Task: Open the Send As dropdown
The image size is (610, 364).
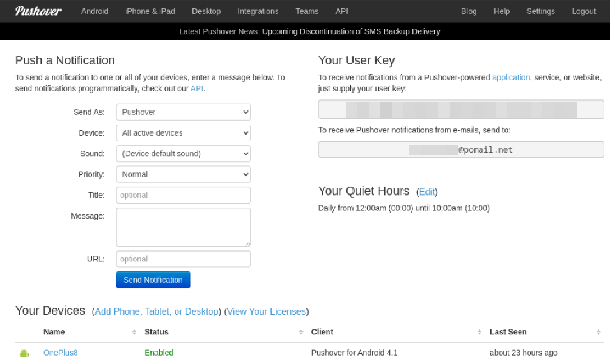Action: coord(183,112)
